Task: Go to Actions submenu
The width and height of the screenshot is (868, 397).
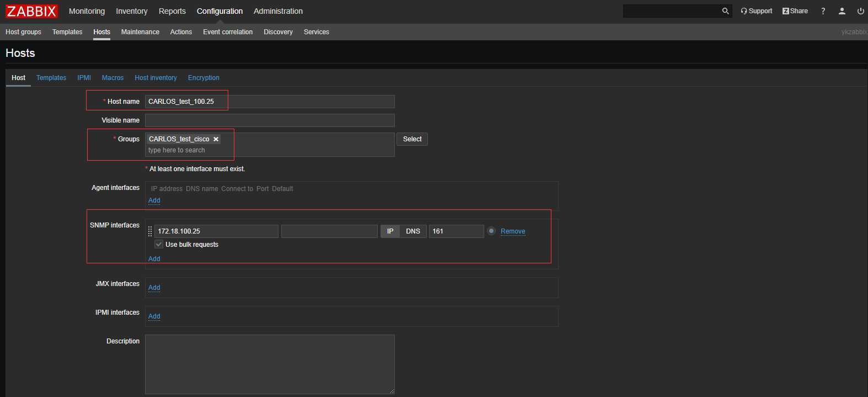Action: tap(181, 32)
